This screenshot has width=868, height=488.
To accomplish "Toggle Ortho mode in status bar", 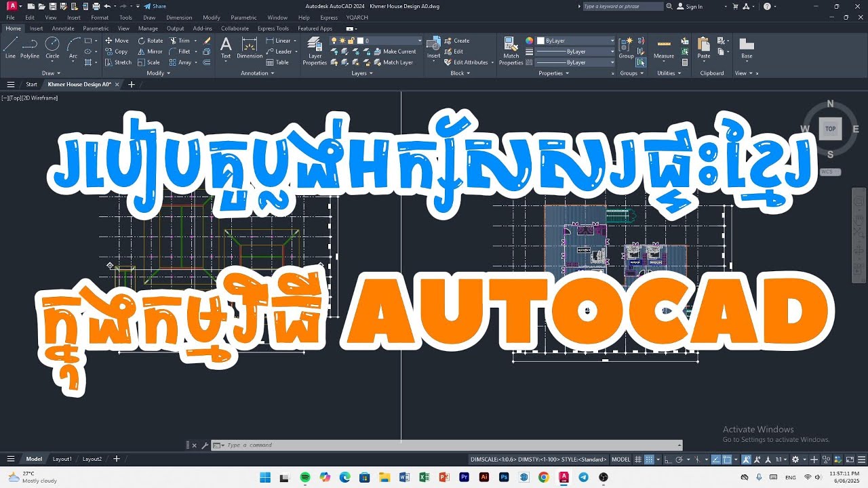I will 668,460.
